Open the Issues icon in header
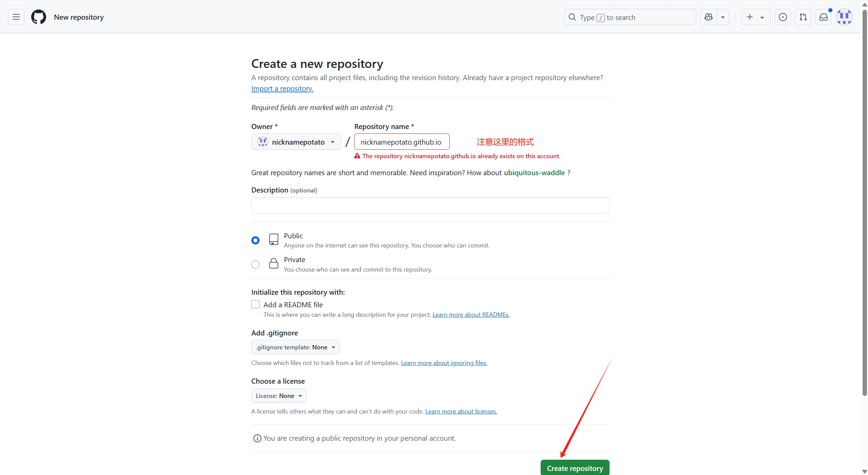Image resolution: width=868 pixels, height=475 pixels. 783,17
